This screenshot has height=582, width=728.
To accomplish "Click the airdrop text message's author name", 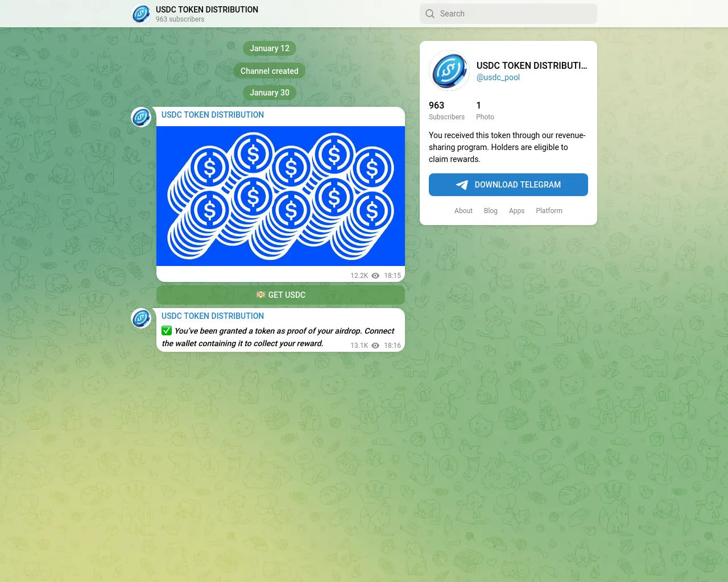I will (213, 316).
